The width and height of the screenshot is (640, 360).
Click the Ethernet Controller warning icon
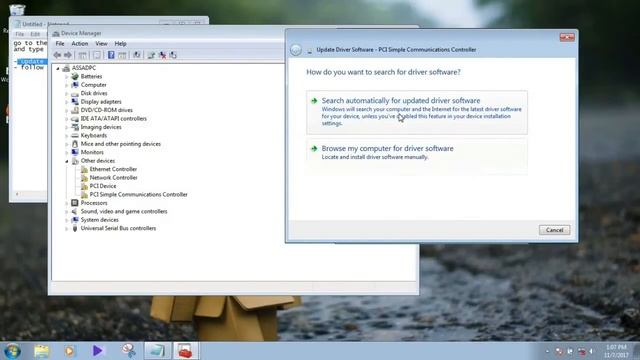point(84,169)
